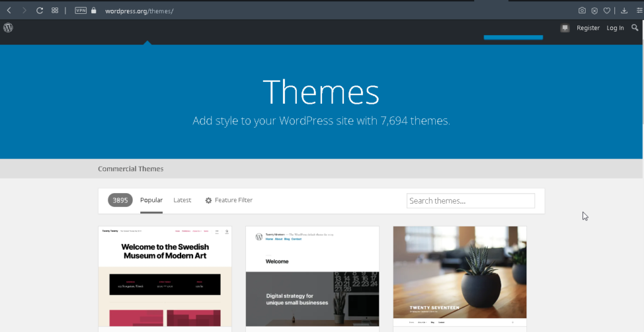The width and height of the screenshot is (644, 332).
Task: Click the Themes page heading
Action: click(321, 92)
